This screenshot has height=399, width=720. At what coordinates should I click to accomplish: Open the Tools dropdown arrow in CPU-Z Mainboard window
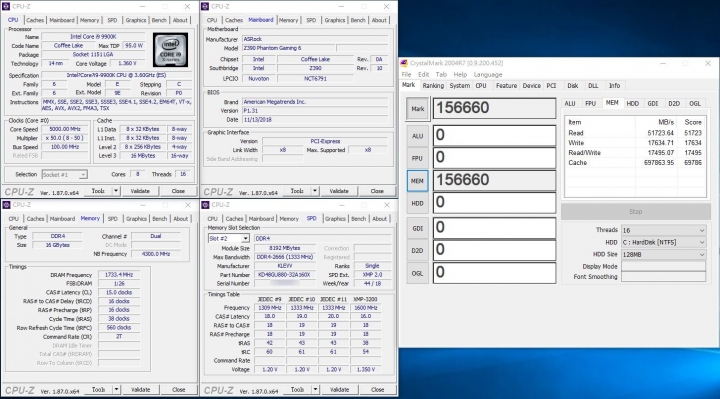(315, 191)
